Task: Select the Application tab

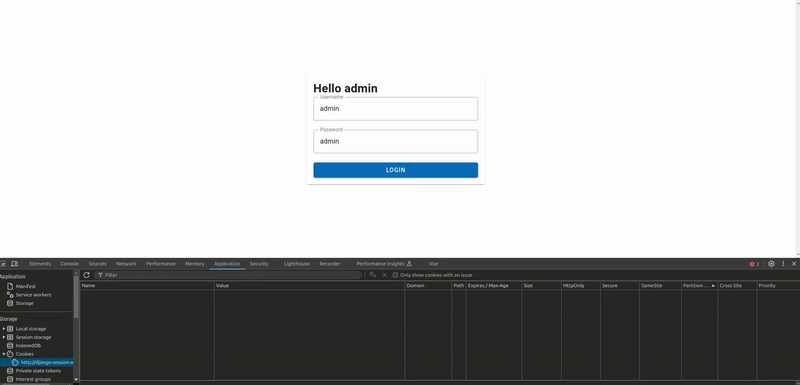Action: (227, 264)
